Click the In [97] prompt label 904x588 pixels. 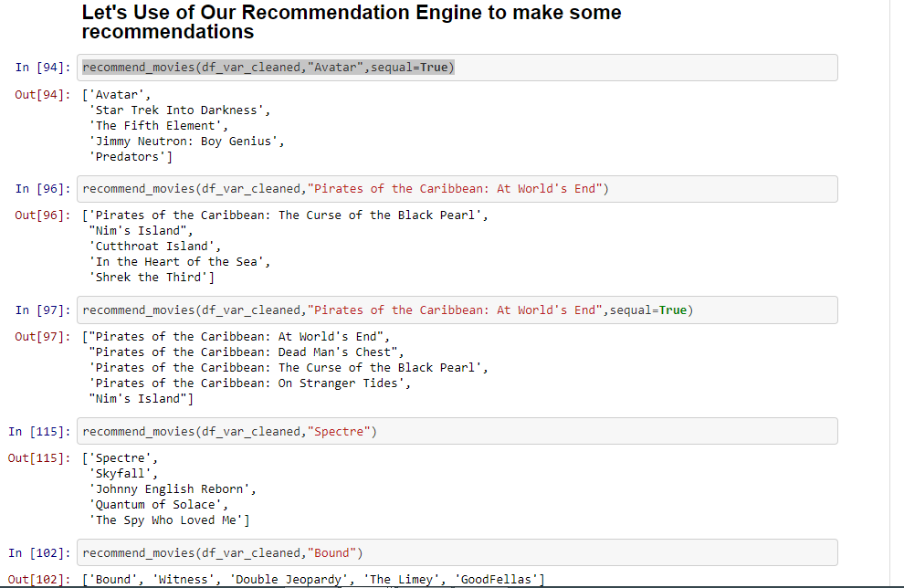(43, 310)
